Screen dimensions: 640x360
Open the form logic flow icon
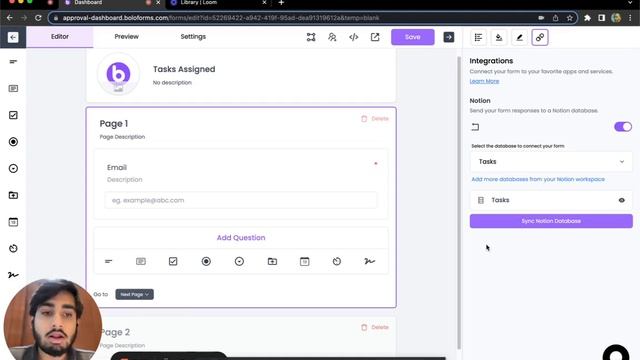(x=311, y=37)
